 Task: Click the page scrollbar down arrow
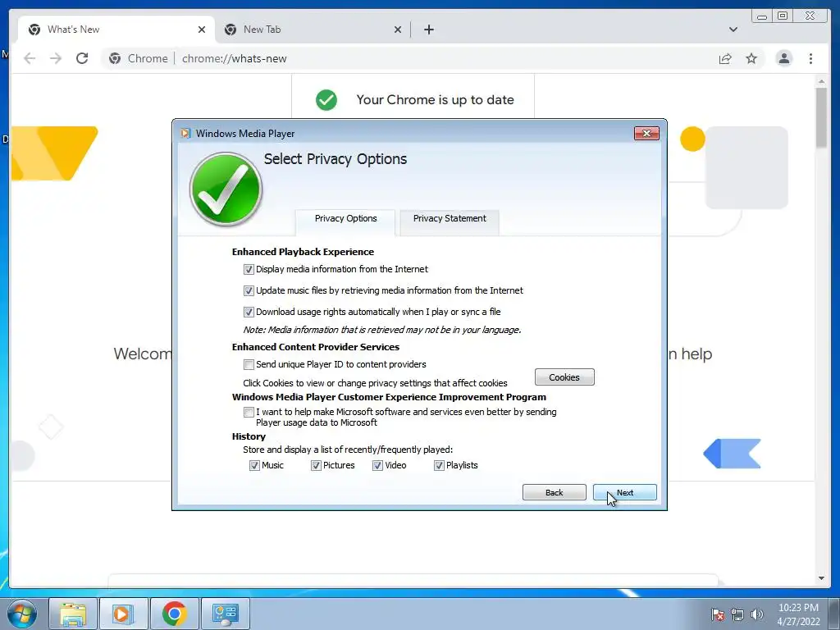[821, 578]
